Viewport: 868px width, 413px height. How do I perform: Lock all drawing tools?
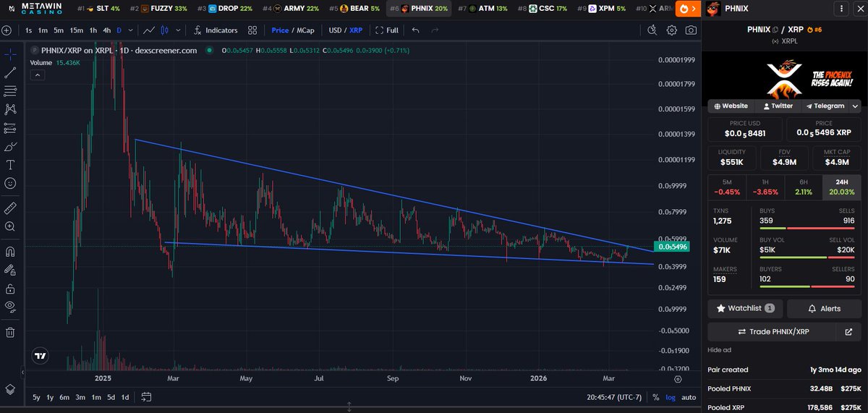point(10,289)
